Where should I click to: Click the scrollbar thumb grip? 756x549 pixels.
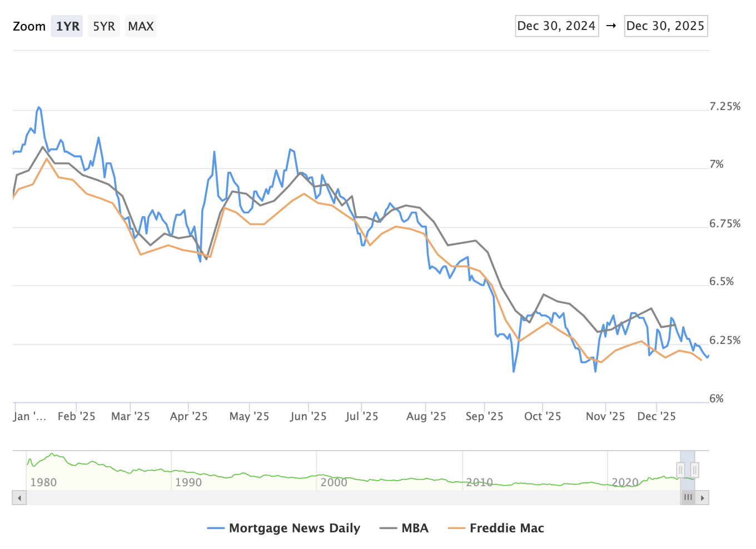pyautogui.click(x=688, y=498)
